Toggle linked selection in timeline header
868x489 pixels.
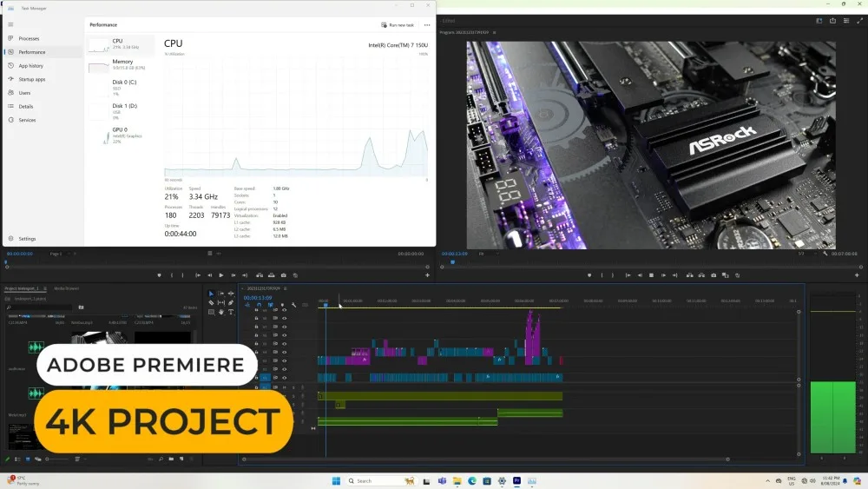[x=271, y=305]
